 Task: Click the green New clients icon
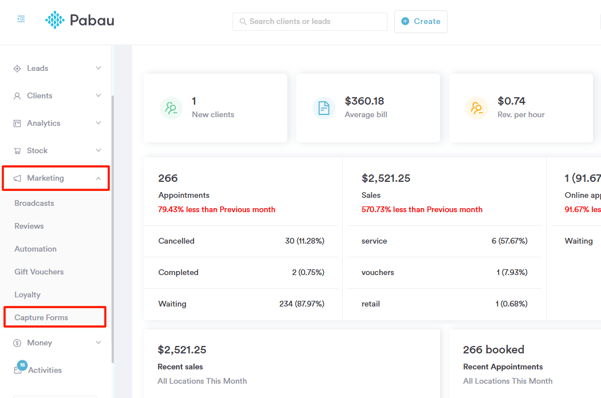[171, 108]
